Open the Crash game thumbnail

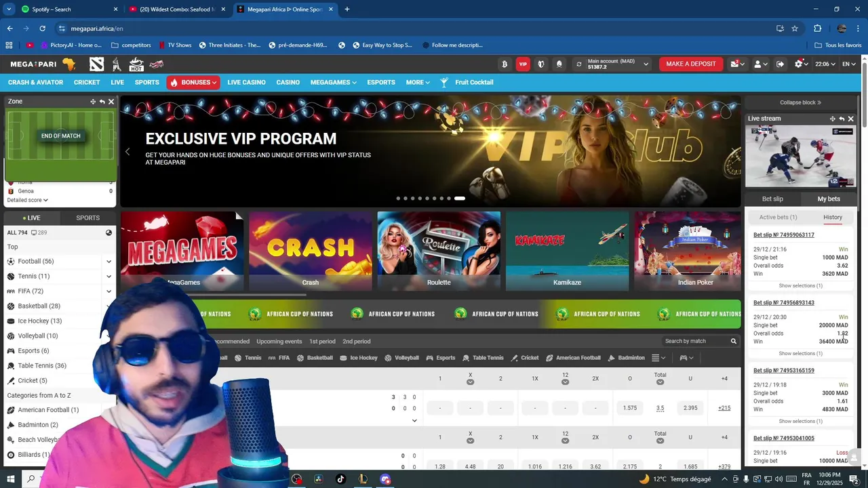311,251
